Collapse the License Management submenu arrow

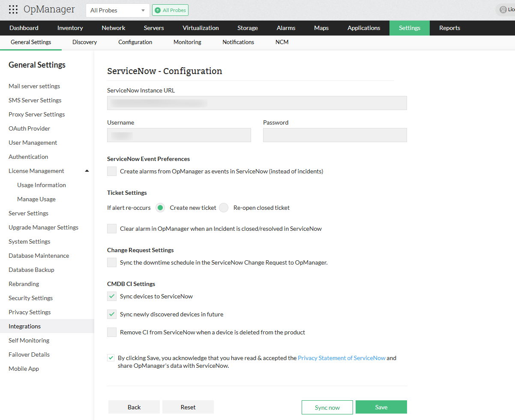pos(87,171)
